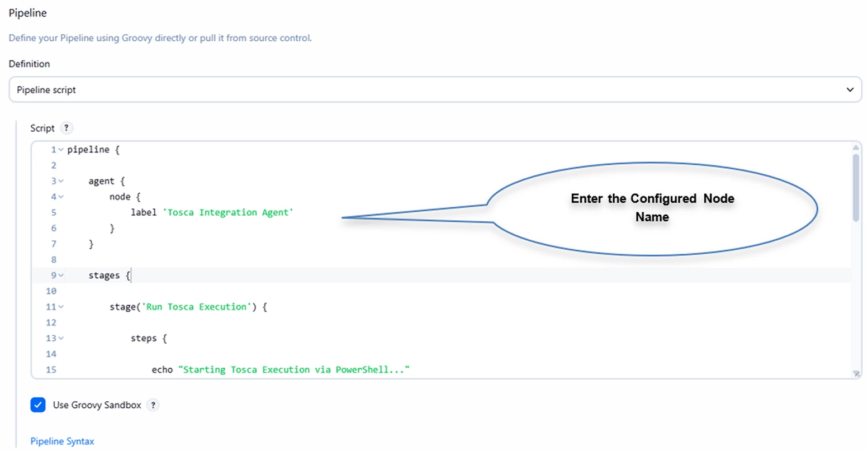Screen dimensions: 868x452
Task: Click line number 10 in the gutter
Action: point(51,291)
